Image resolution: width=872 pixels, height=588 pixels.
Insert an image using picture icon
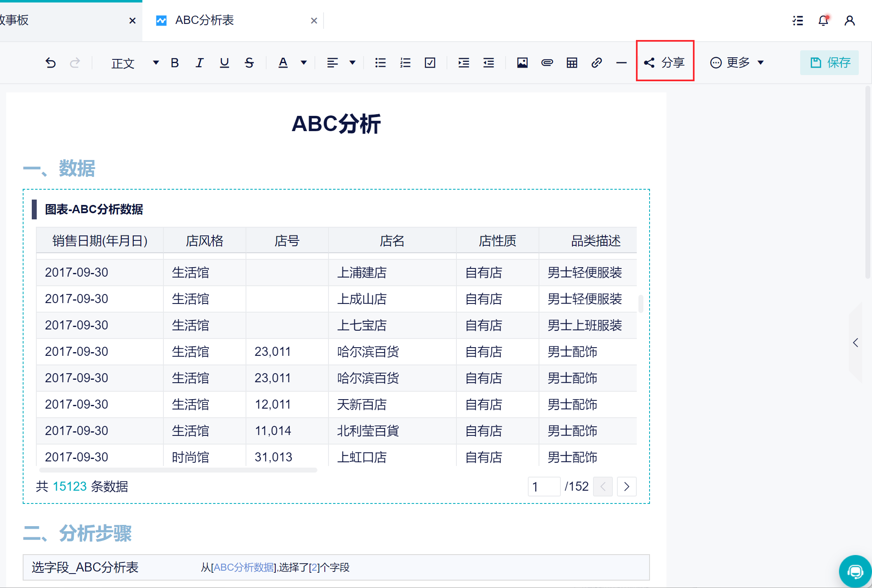[x=522, y=63]
